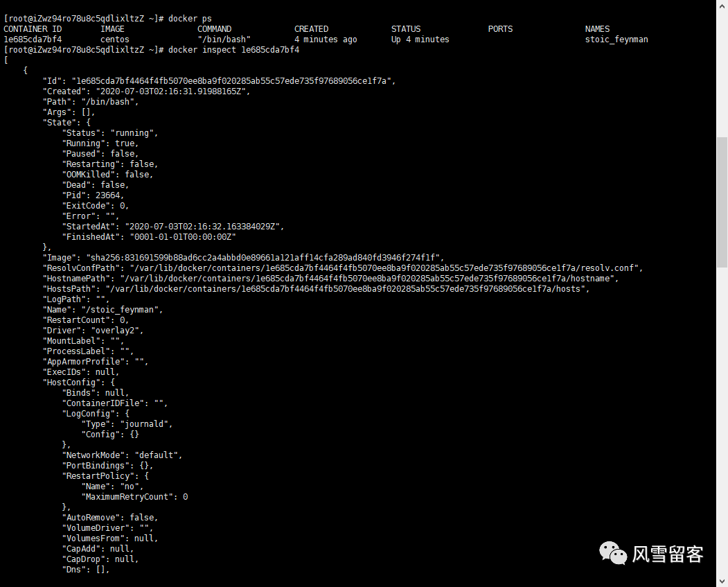Click the "PortBindings": {} line
This screenshot has height=587, width=728.
point(108,466)
